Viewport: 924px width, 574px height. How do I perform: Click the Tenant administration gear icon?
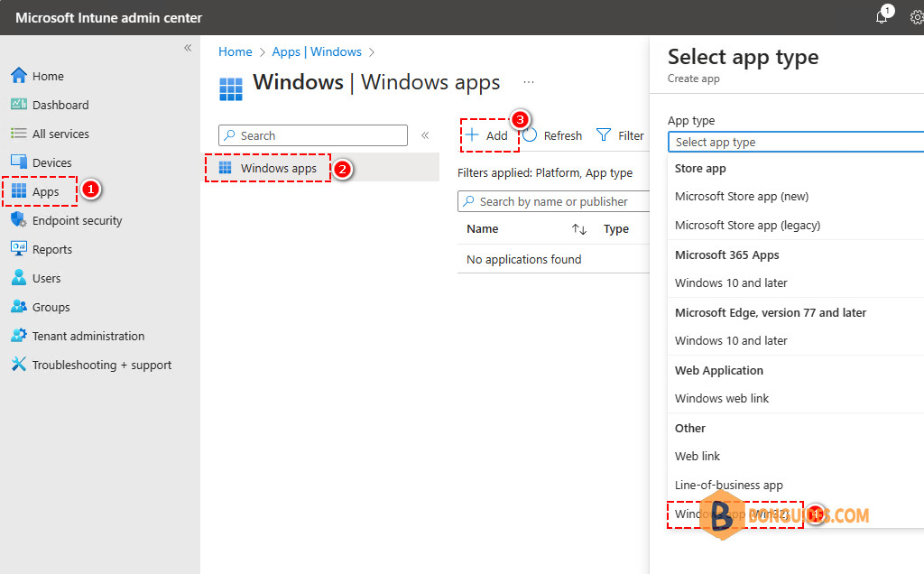click(19, 335)
